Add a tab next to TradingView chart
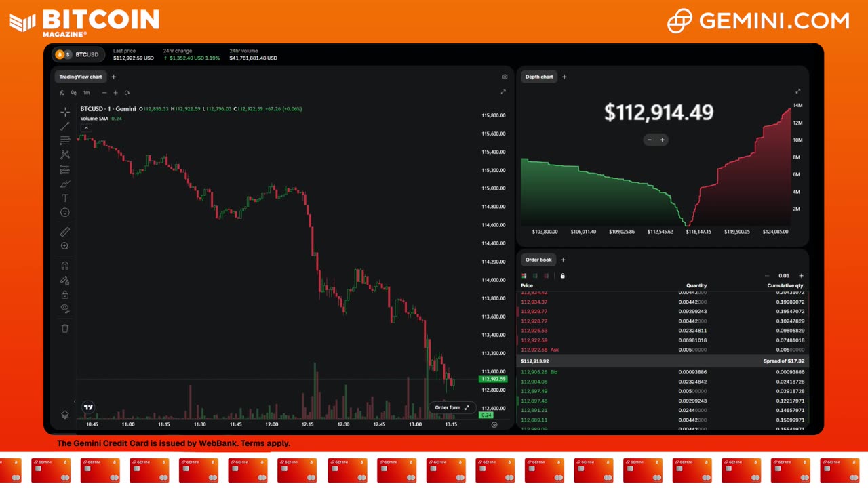The image size is (868, 488). (113, 77)
